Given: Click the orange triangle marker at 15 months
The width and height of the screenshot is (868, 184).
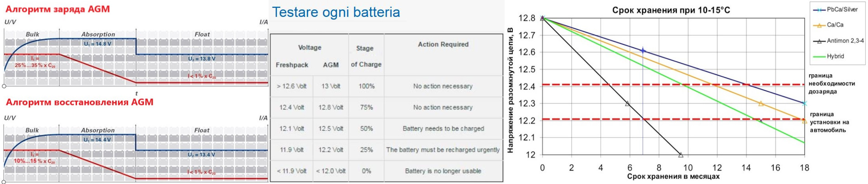Looking at the screenshot, I should 761,104.
